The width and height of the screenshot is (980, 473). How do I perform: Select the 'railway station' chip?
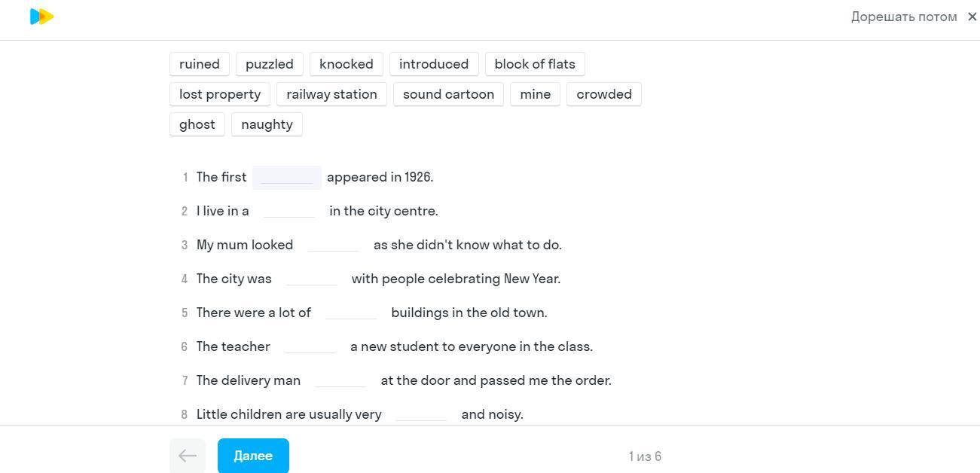(331, 94)
